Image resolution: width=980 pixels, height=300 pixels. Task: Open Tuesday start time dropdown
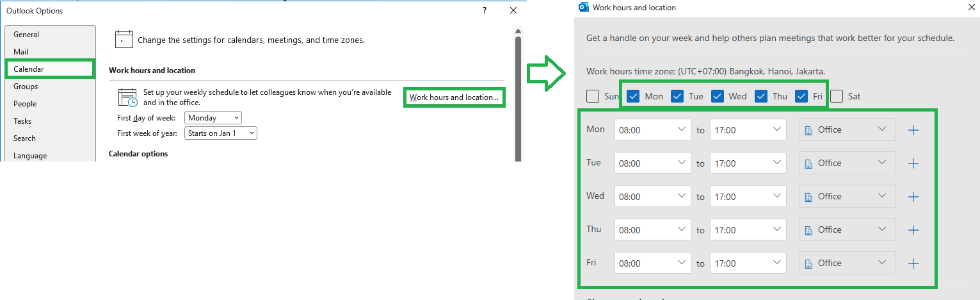pyautogui.click(x=652, y=163)
